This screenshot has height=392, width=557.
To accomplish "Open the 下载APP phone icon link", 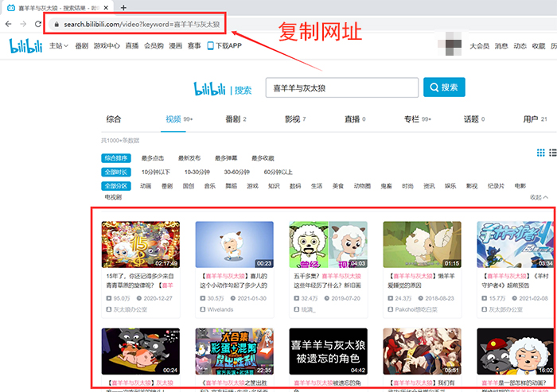I will pyautogui.click(x=210, y=46).
